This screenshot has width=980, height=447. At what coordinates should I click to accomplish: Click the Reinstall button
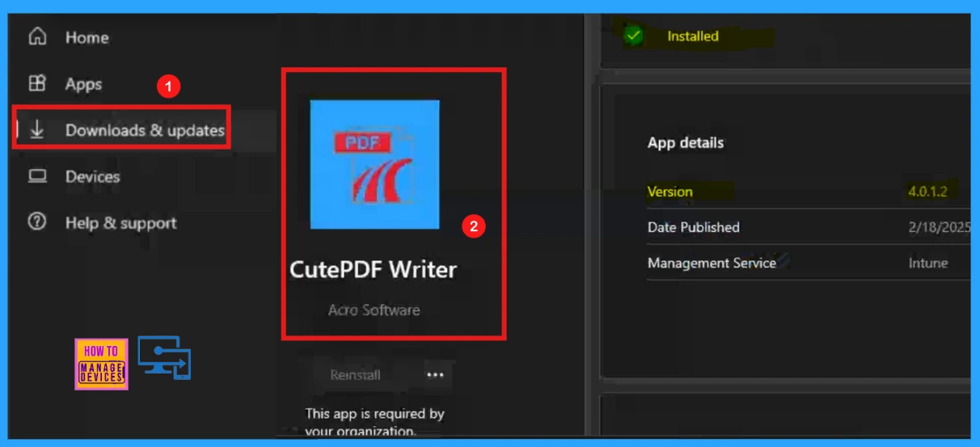[355, 375]
